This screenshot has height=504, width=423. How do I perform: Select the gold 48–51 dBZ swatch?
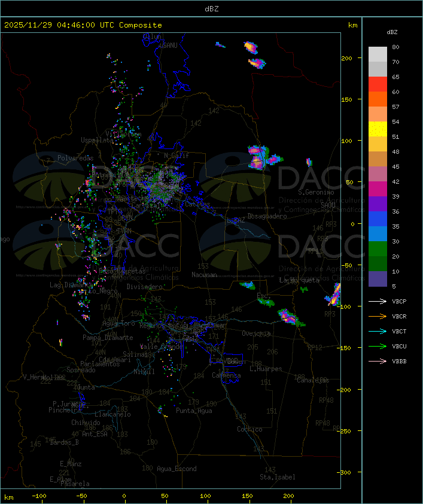point(378,144)
